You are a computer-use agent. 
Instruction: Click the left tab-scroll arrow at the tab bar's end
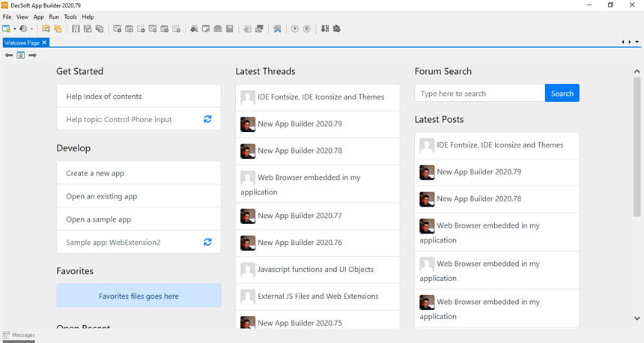click(x=622, y=42)
